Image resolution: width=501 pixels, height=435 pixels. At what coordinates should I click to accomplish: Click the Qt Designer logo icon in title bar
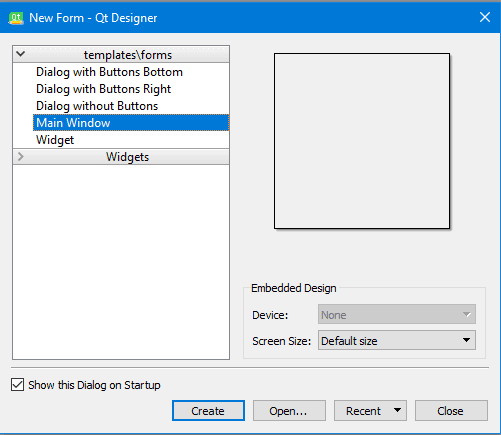[x=16, y=18]
